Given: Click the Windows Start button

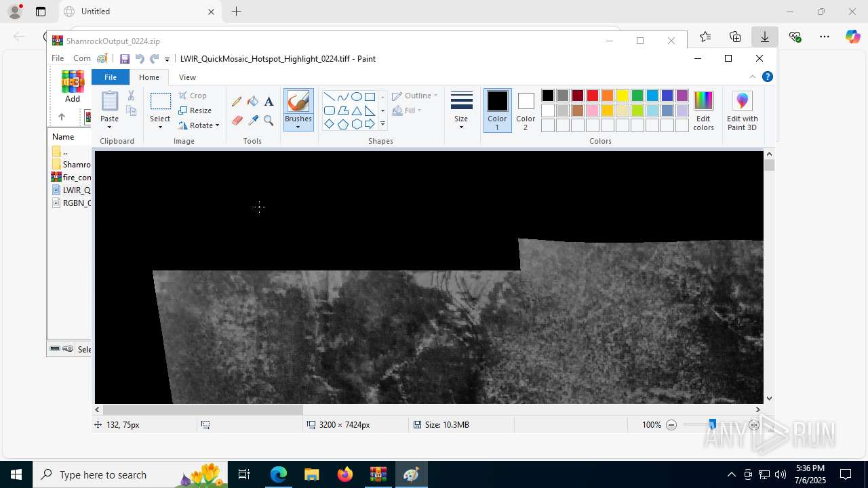Looking at the screenshot, I should [16, 474].
